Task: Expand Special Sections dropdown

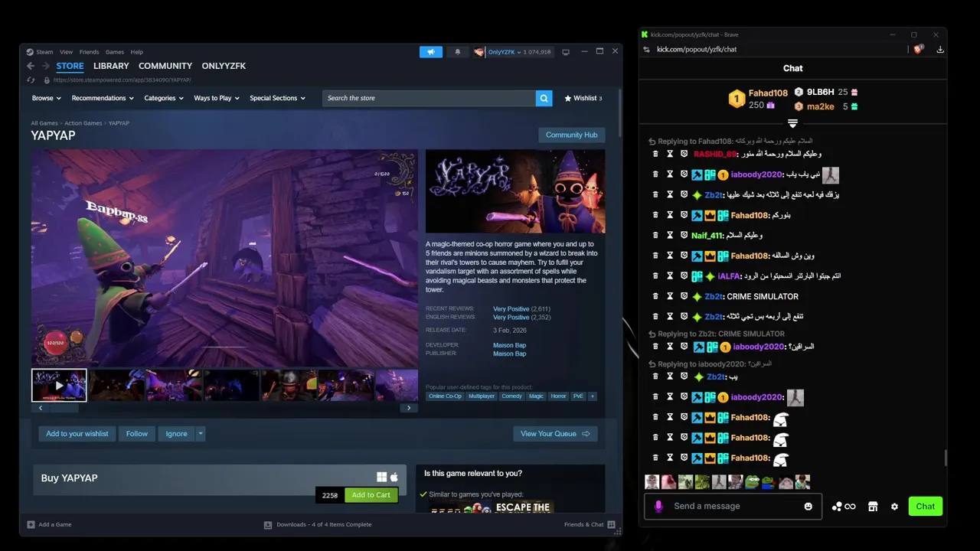Action: pyautogui.click(x=277, y=98)
